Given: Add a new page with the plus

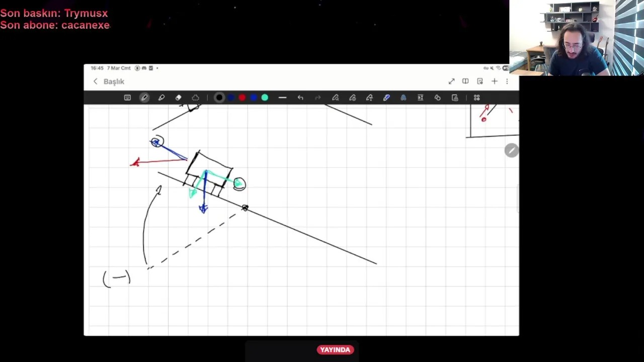Looking at the screenshot, I should tap(495, 81).
